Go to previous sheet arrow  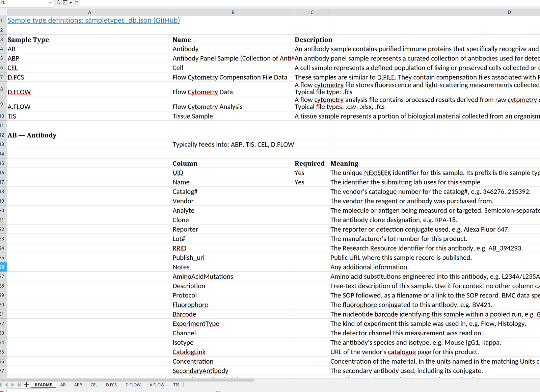6,385
